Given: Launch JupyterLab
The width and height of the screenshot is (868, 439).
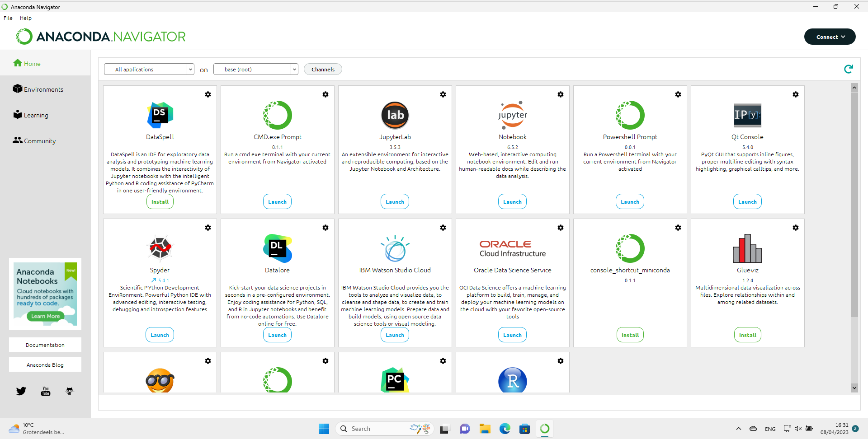Looking at the screenshot, I should pyautogui.click(x=395, y=202).
